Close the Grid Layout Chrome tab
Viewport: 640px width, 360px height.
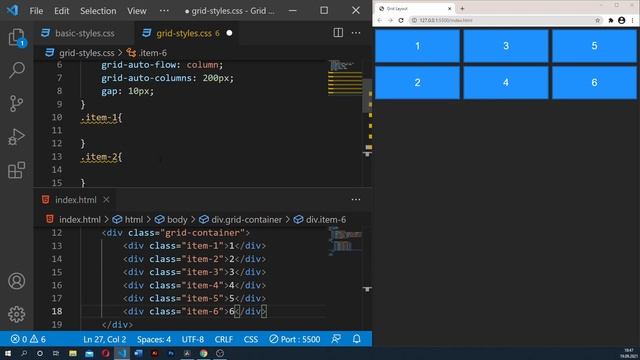point(449,8)
